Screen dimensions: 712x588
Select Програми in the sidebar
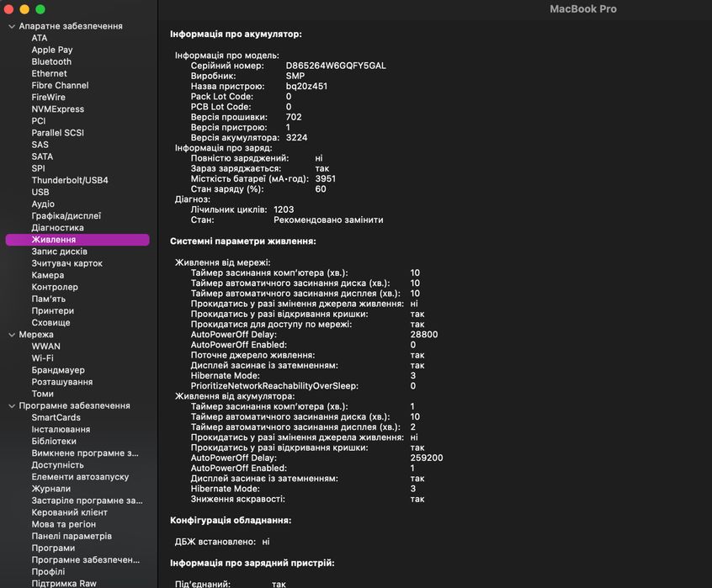[53, 548]
